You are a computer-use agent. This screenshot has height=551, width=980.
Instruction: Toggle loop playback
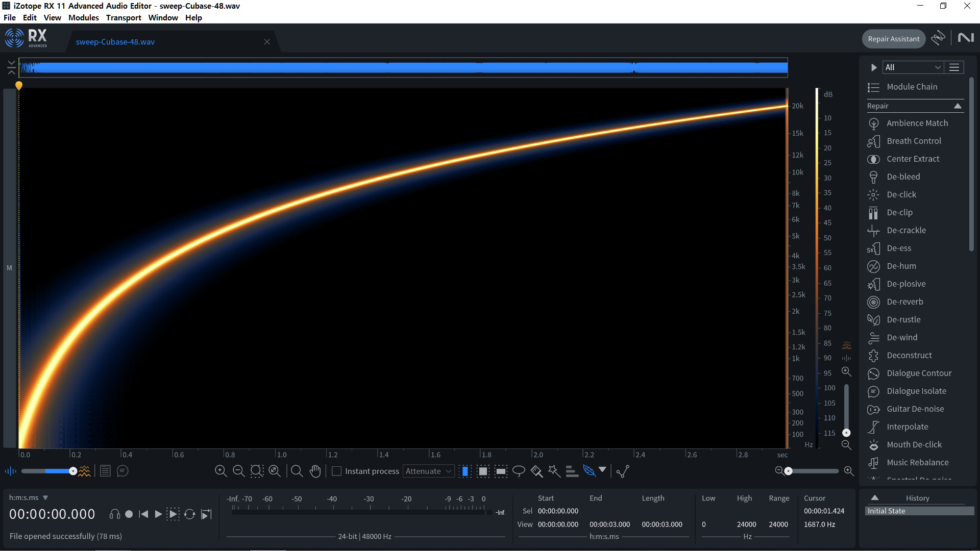click(189, 514)
